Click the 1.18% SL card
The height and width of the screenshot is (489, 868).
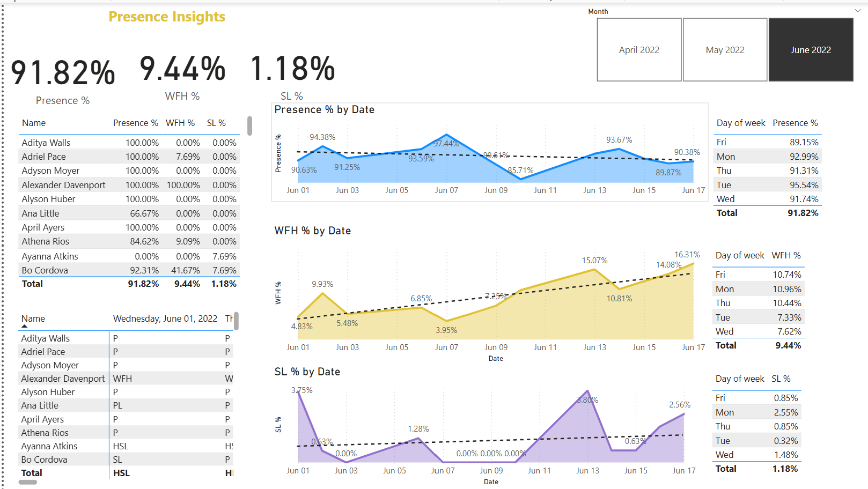[x=292, y=70]
